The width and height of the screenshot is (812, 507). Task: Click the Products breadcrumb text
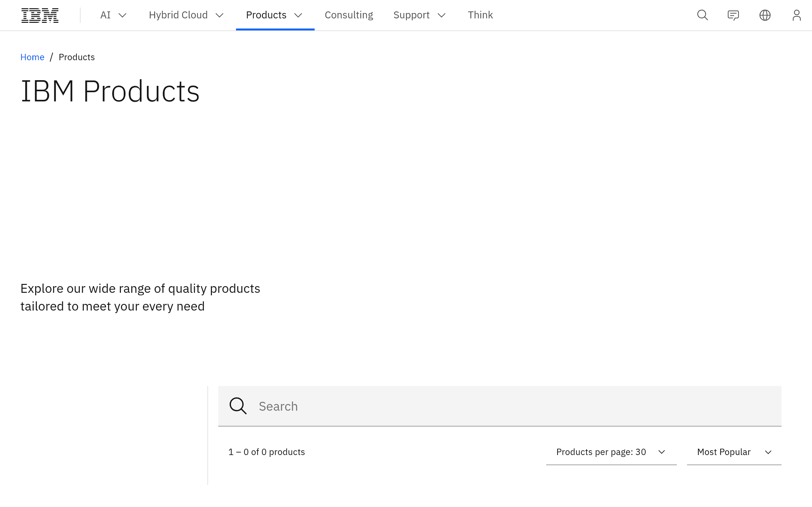tap(76, 57)
